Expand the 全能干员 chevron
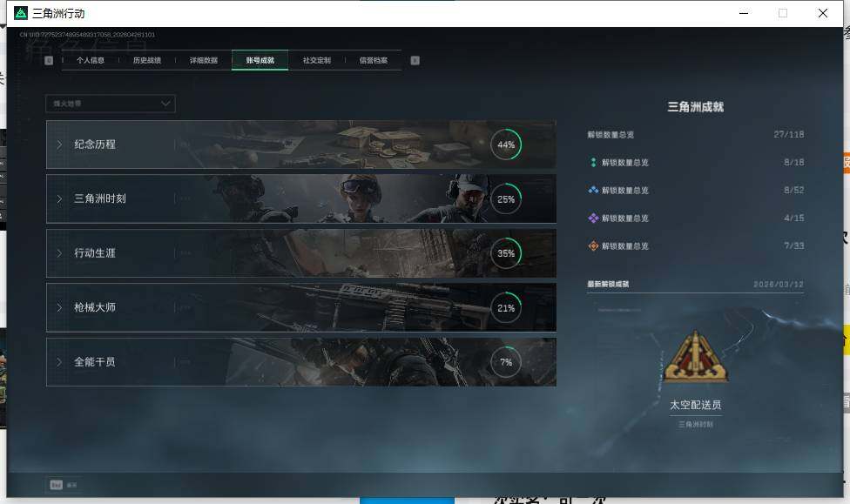Viewport: 850px width, 504px height. coord(59,361)
